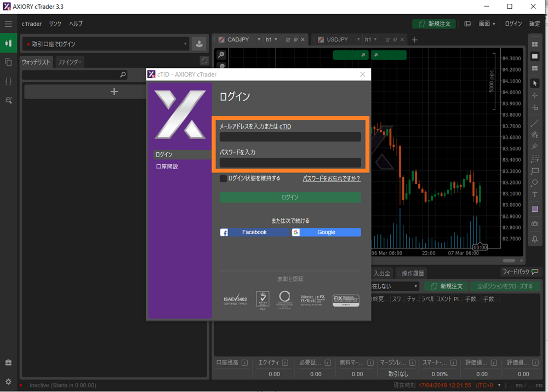Click the info icon beside 口座残高
The image size is (548, 392).
(x=244, y=362)
